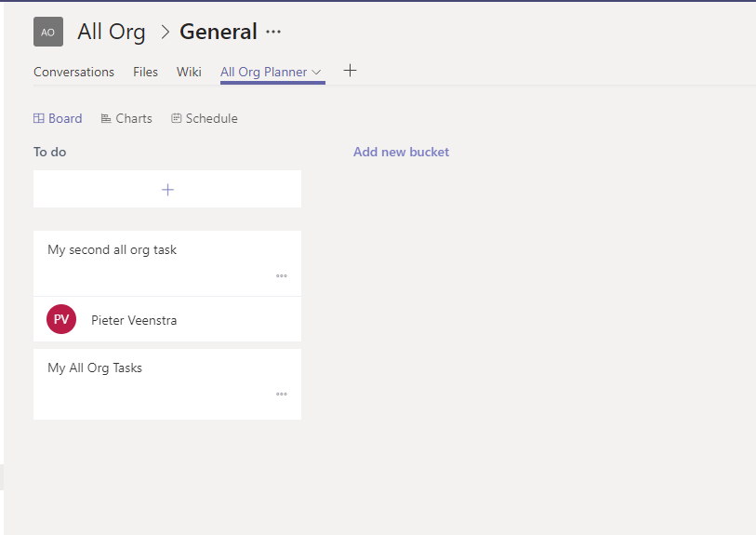
Task: Click the PV avatar of Pieter Veenstra
Action: tap(61, 319)
